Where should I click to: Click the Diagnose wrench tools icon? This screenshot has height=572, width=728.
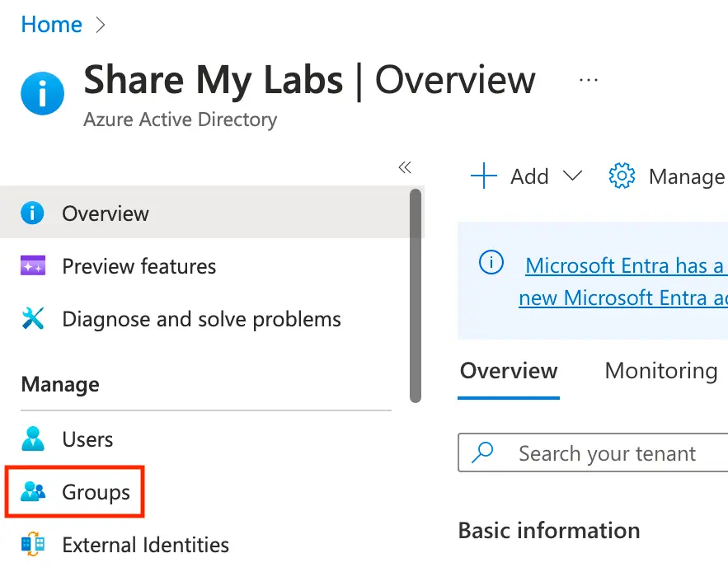tap(32, 319)
